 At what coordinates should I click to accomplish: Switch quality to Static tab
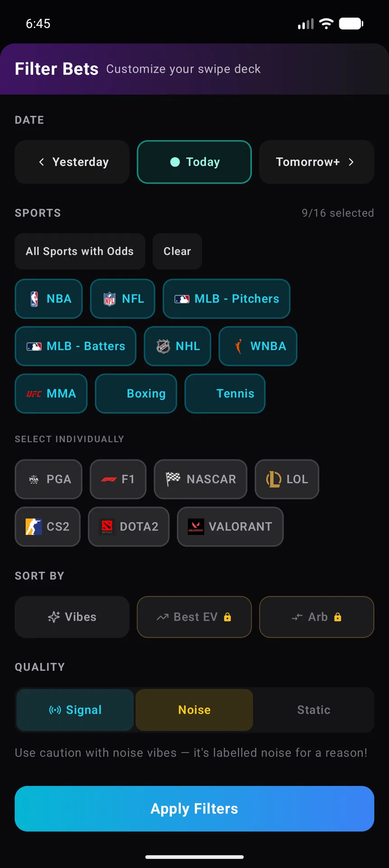tap(314, 710)
